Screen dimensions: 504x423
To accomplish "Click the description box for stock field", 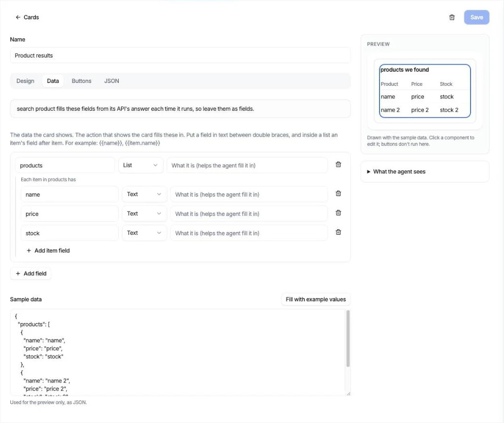I will pos(249,232).
